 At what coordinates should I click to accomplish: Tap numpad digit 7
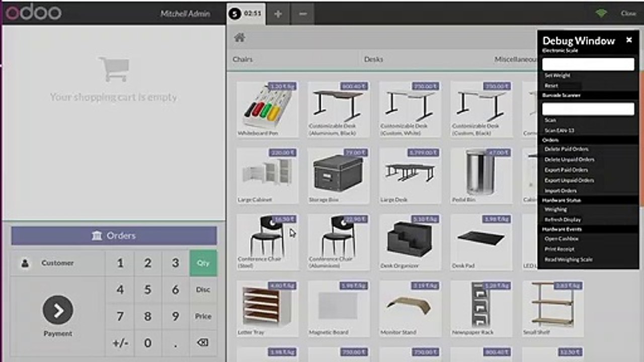(x=120, y=316)
